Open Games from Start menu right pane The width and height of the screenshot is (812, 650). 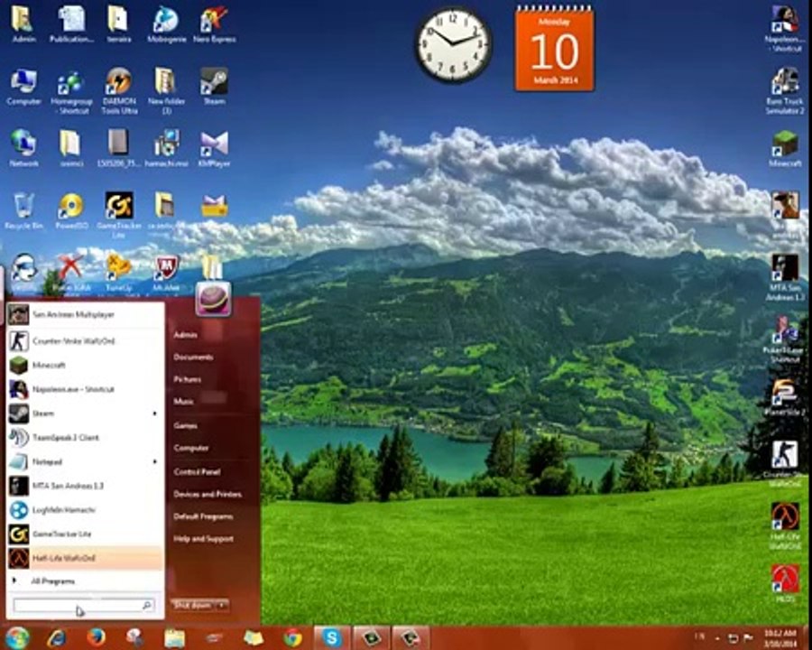click(185, 425)
